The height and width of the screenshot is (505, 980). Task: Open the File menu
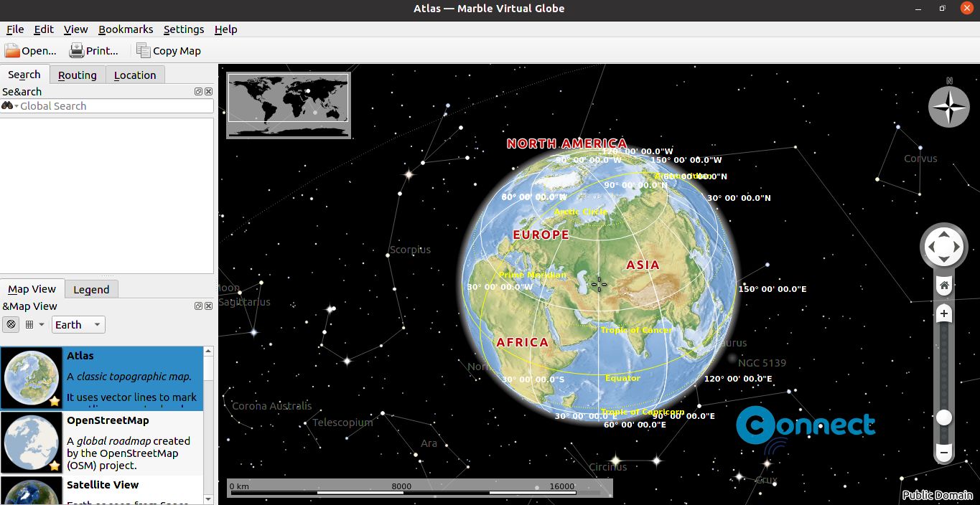tap(15, 29)
